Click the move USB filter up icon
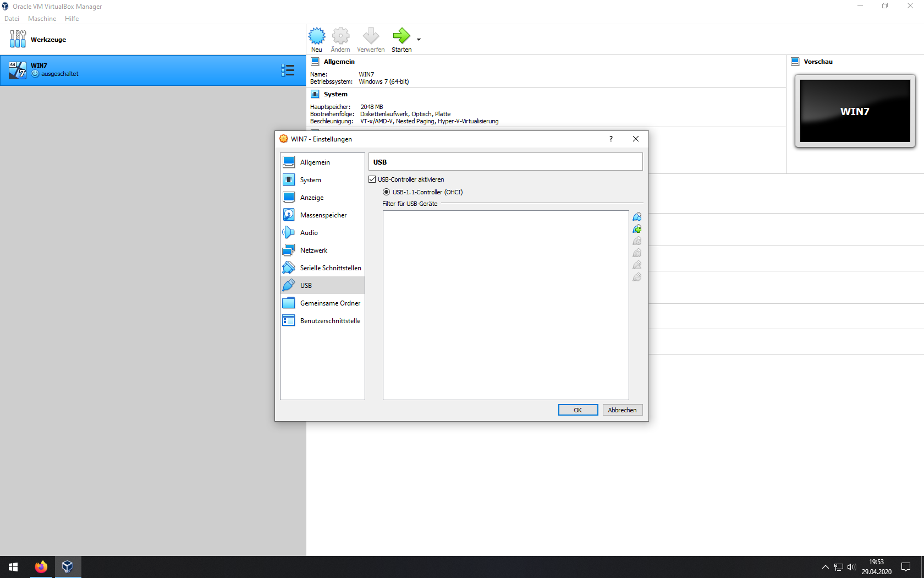The width and height of the screenshot is (924, 578). point(637,265)
